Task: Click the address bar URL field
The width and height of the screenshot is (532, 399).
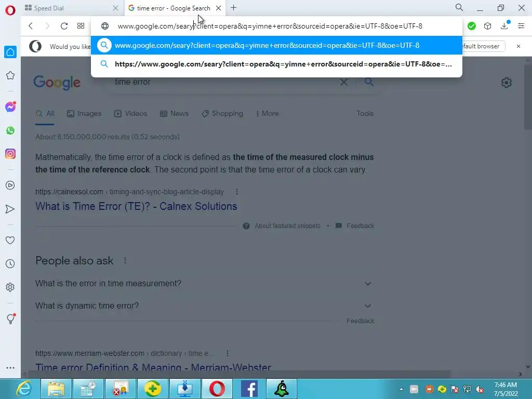Action: coord(270,26)
